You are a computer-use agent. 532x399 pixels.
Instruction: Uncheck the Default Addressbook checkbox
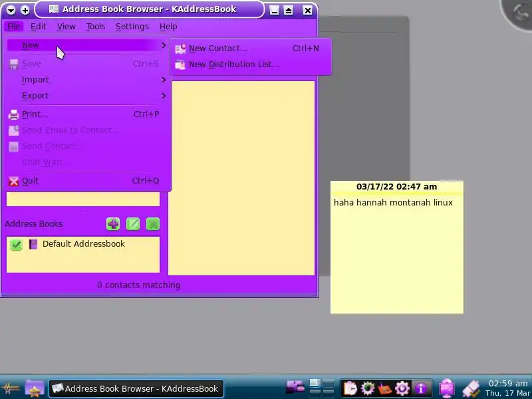coord(16,244)
